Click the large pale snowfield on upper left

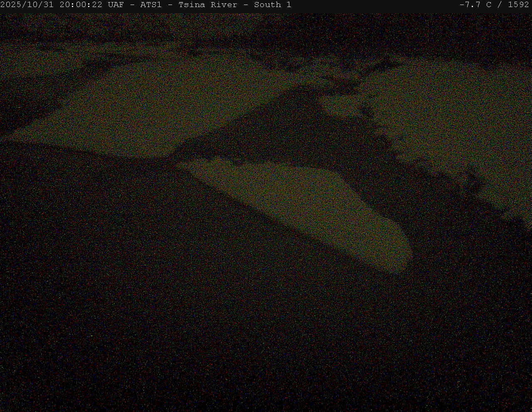pyautogui.click(x=125, y=108)
